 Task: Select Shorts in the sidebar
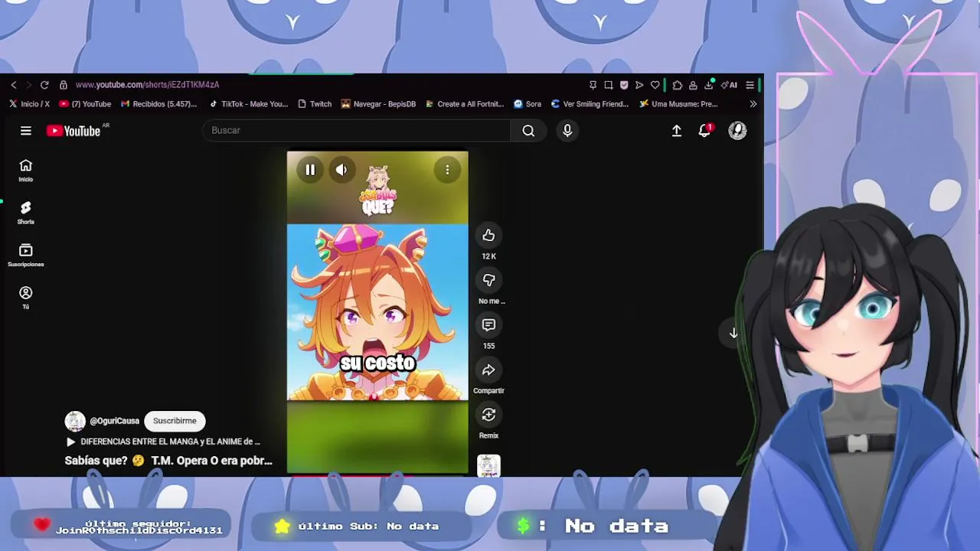tap(26, 213)
